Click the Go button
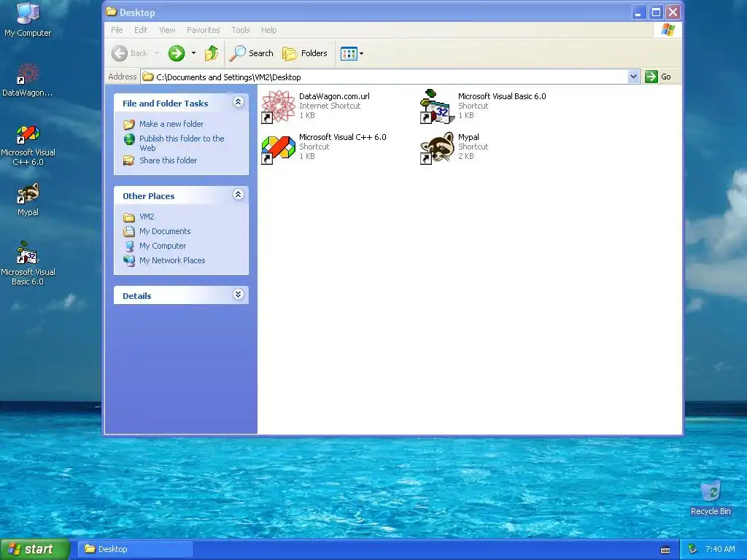This screenshot has height=560, width=747. 659,76
